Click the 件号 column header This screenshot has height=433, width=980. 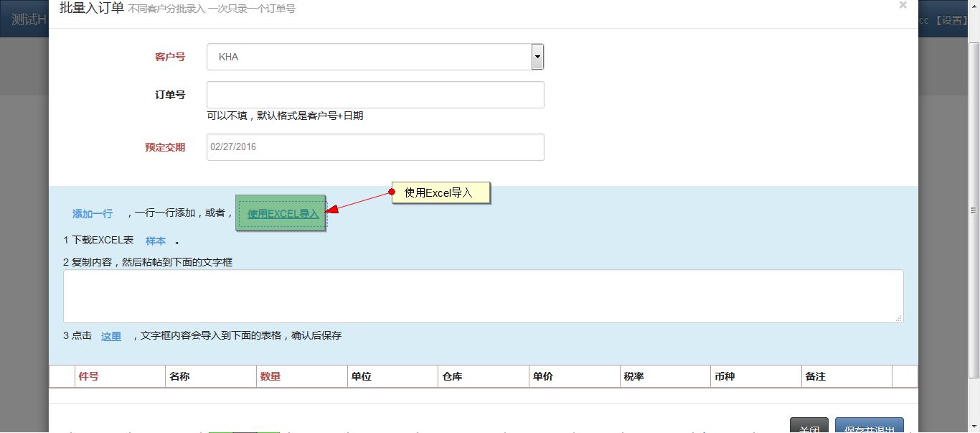coord(88,376)
